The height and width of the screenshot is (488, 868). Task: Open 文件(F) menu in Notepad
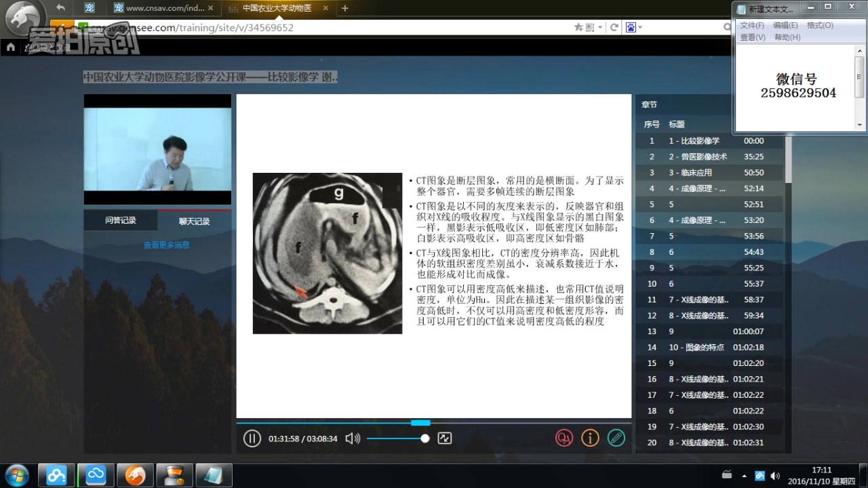(x=752, y=25)
